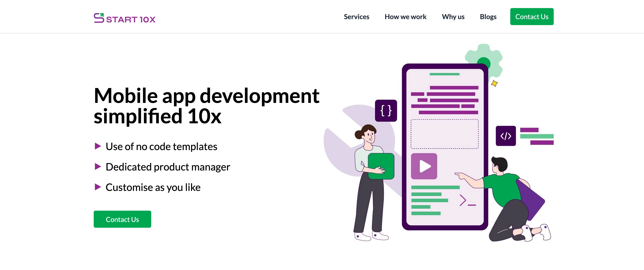Viewport: 644px width, 270px height.
Task: Click the green bar at phone top
Action: pos(444,74)
